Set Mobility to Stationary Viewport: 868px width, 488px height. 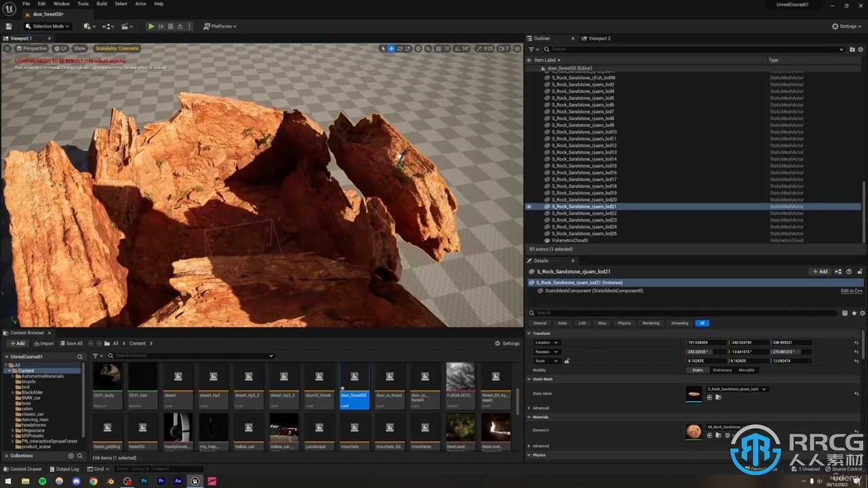tap(722, 370)
